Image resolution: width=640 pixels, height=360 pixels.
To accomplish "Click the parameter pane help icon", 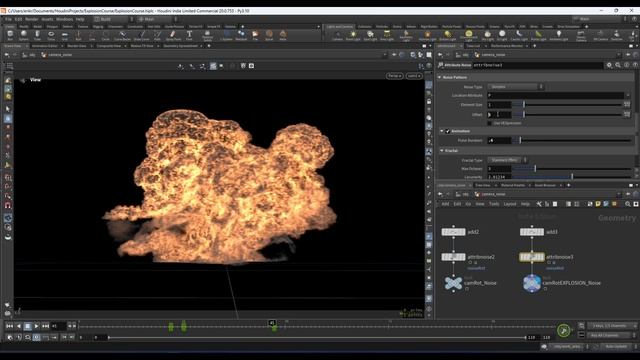I will click(635, 65).
